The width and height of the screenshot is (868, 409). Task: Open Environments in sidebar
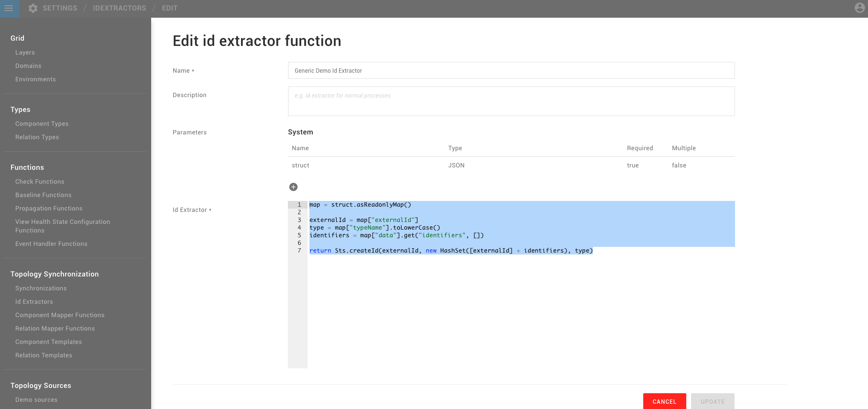coord(35,79)
